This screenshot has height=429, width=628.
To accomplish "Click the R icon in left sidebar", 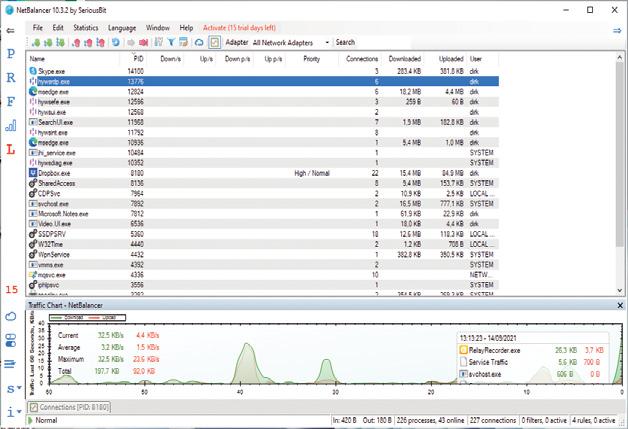I will click(x=11, y=77).
